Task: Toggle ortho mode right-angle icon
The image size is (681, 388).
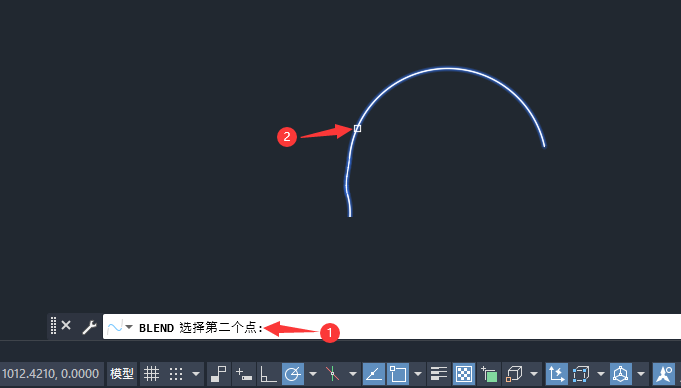Action: 268,374
